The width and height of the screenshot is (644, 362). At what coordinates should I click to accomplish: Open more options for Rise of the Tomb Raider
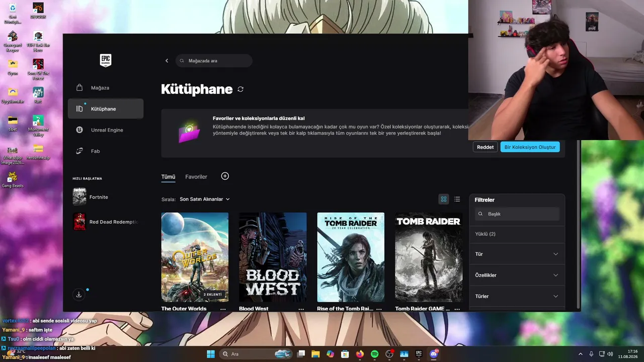(x=379, y=309)
